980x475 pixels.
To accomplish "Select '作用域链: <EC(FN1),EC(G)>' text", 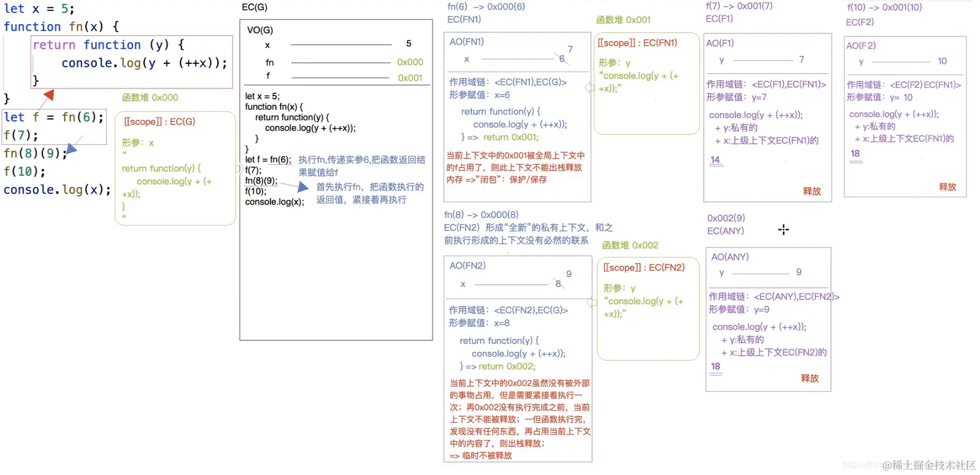I will (x=508, y=83).
